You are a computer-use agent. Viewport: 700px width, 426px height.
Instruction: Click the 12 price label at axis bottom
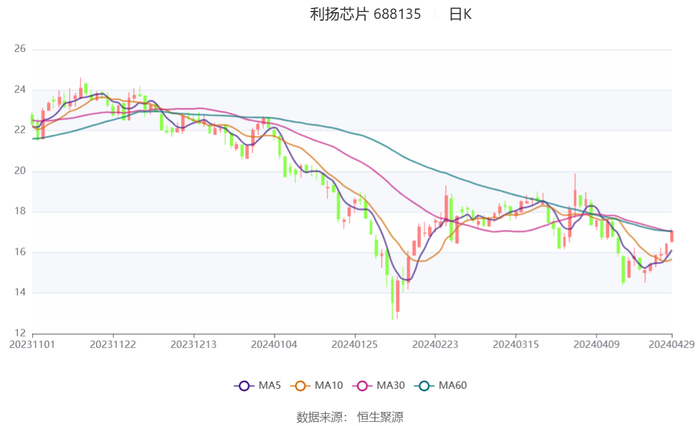tap(19, 333)
